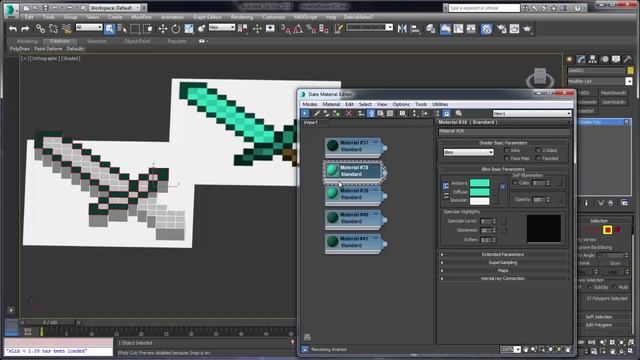The width and height of the screenshot is (640, 360).
Task: Open Modes menu in Slate Material Editor
Action: 309,104
